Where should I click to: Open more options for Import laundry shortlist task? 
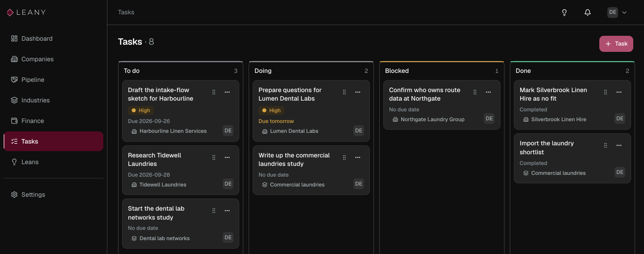tap(619, 145)
